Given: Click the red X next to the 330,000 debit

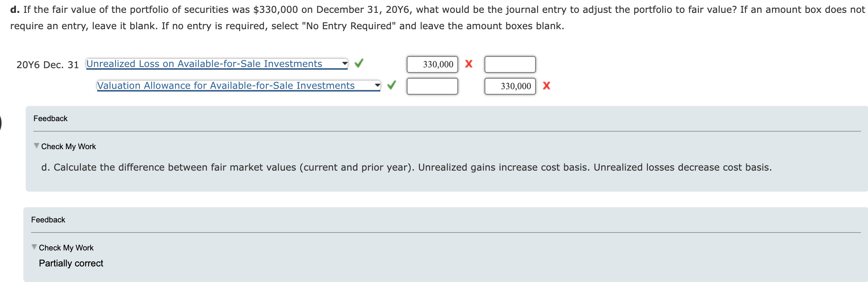Looking at the screenshot, I should click(469, 63).
